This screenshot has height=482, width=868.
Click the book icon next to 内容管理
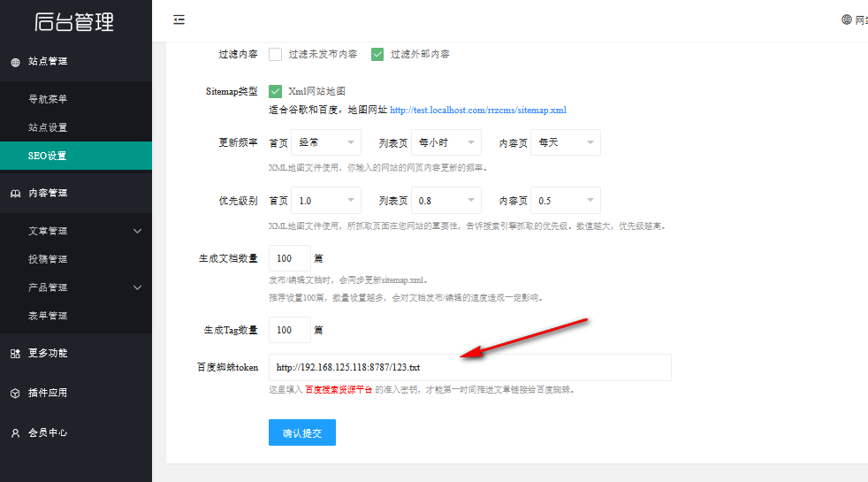pos(16,194)
